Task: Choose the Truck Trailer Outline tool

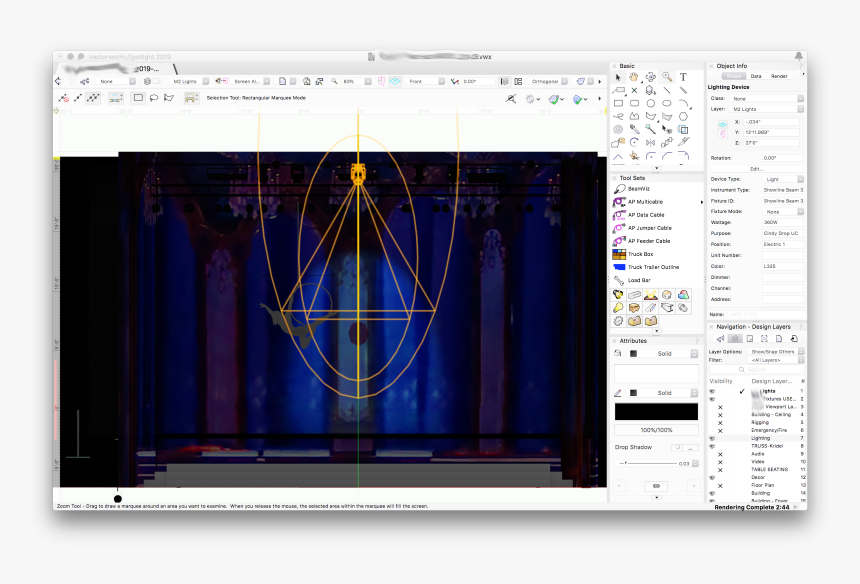Action: [656, 267]
